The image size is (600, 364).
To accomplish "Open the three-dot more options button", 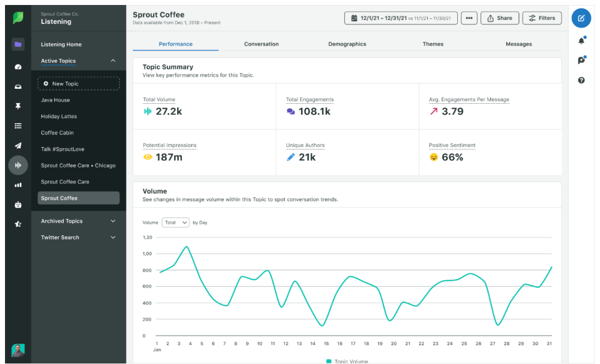I will click(469, 18).
